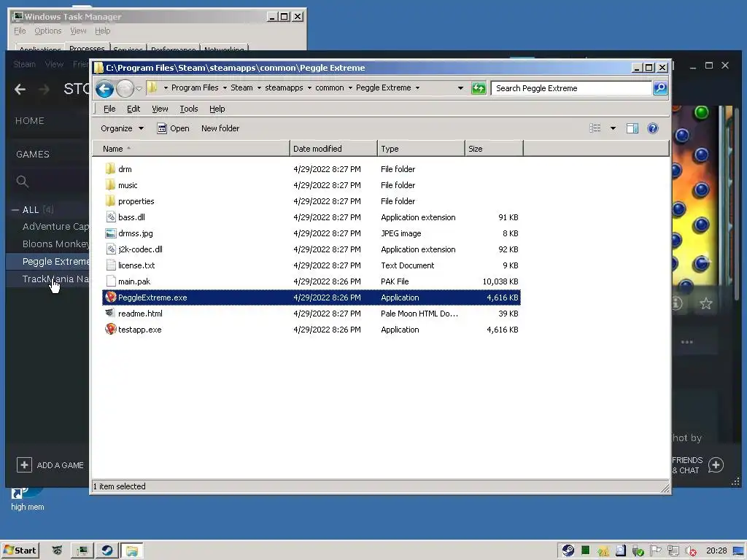Sort by the Date modified column header
This screenshot has width=747, height=560.
coord(333,149)
